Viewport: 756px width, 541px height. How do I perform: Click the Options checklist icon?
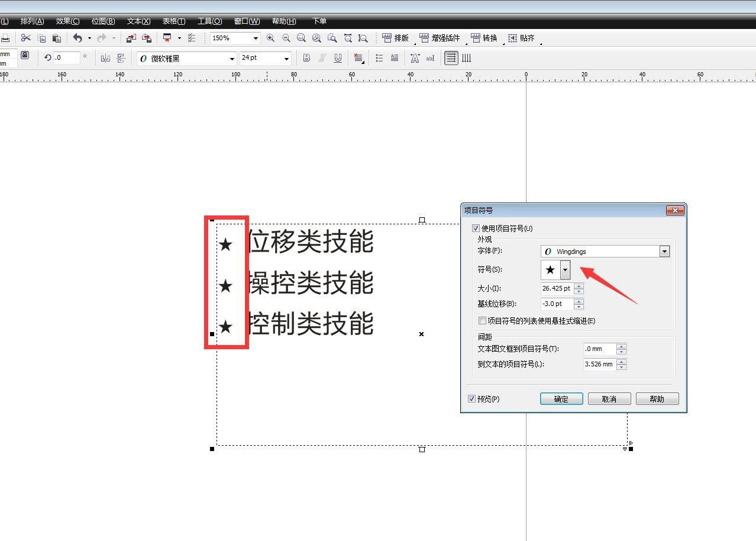click(192, 38)
